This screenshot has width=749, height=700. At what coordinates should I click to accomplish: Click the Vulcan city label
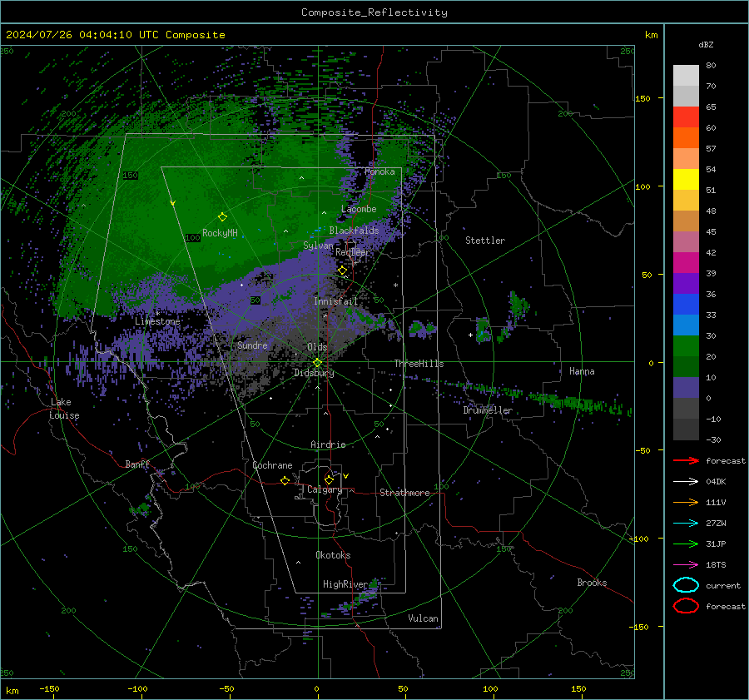point(423,618)
